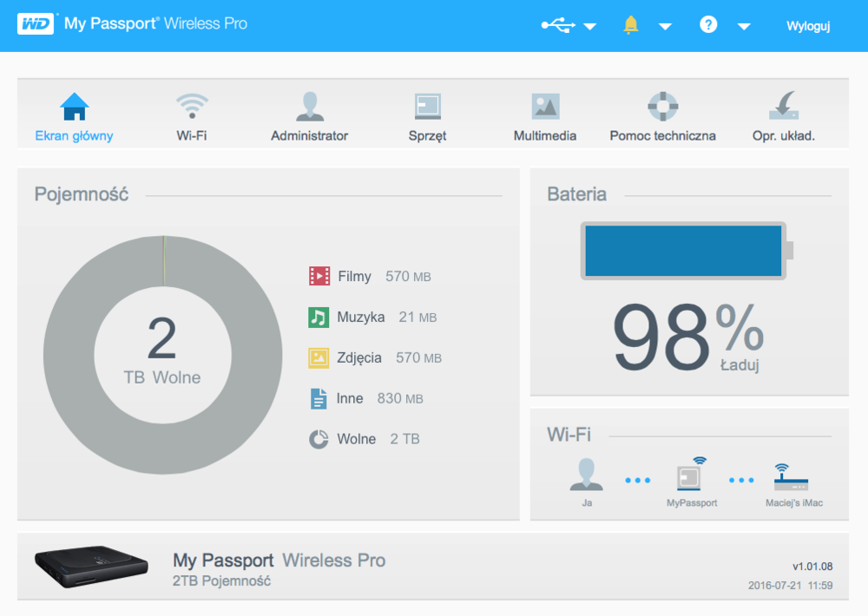The width and height of the screenshot is (868, 616).
Task: Click the Wi-Fi panel heading
Action: point(569,435)
